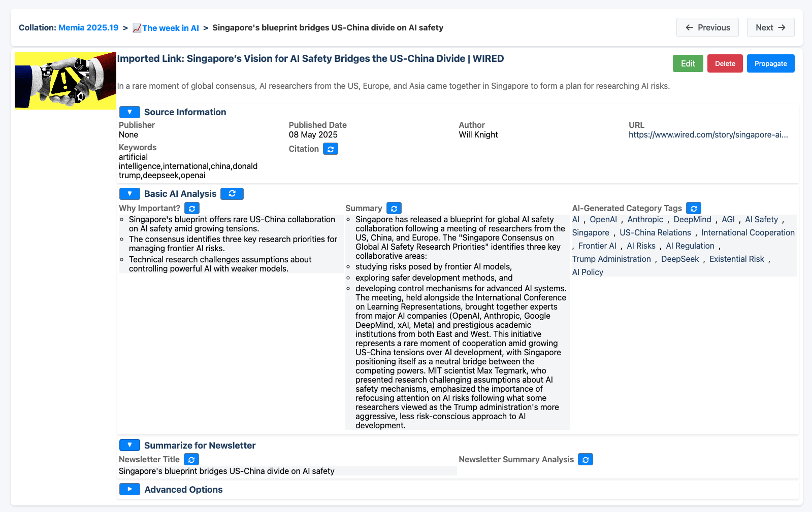
Task: Refresh Newsletter Summary Analysis
Action: click(x=585, y=460)
